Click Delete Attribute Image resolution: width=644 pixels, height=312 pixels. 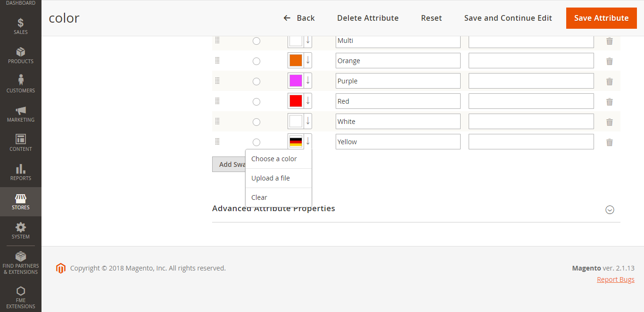(368, 18)
